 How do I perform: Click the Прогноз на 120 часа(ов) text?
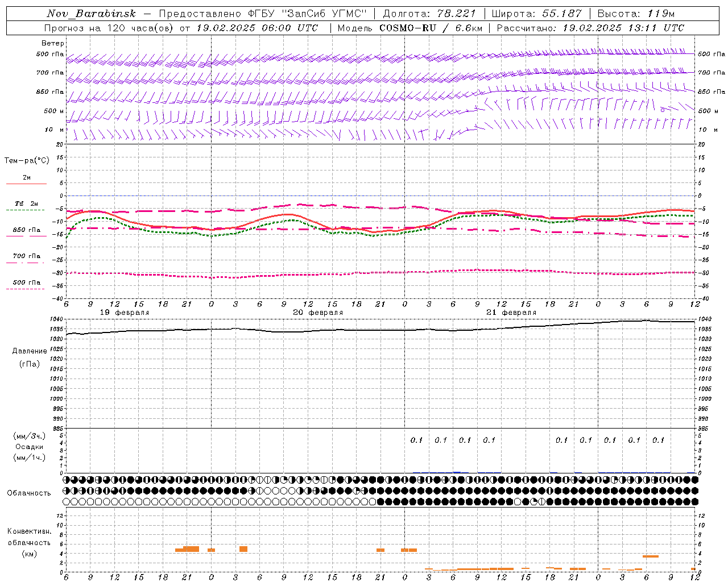(x=109, y=28)
